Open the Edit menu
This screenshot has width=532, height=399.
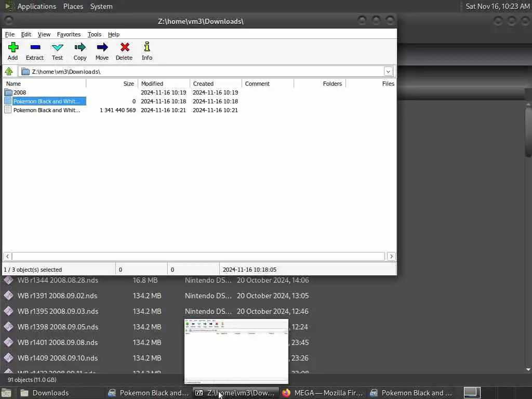point(26,34)
